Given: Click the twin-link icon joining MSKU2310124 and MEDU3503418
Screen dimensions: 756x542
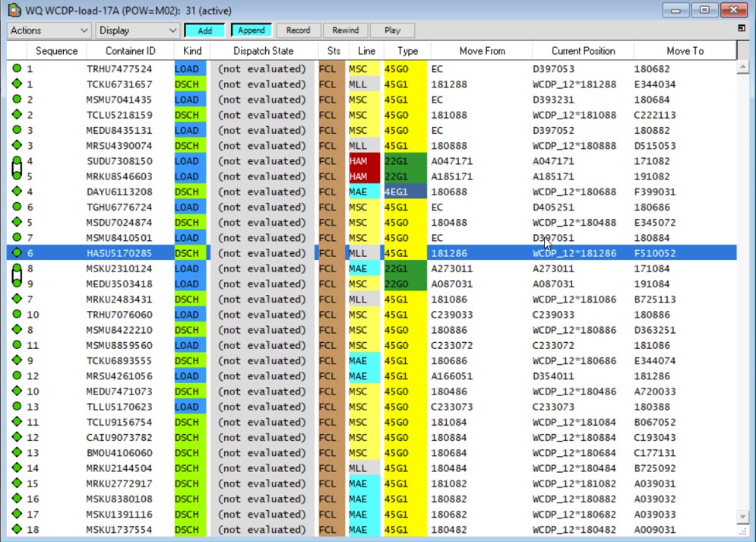Looking at the screenshot, I should 17,276.
